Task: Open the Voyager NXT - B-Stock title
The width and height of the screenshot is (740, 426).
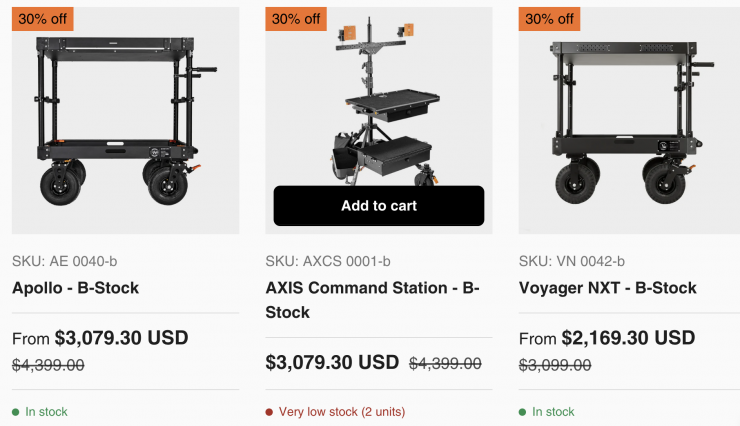Action: pos(607,288)
